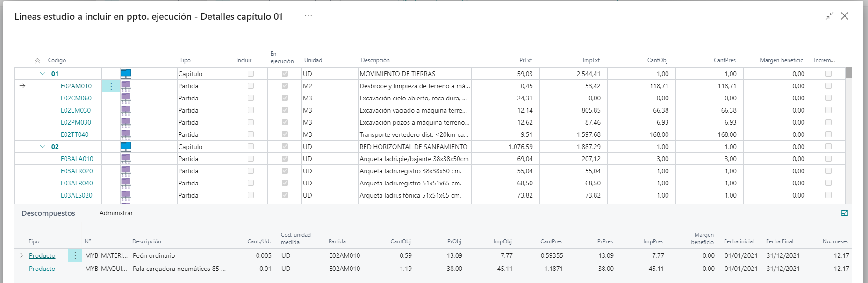Click the row selector arrow for Peón ordinario

pyautogui.click(x=20, y=255)
